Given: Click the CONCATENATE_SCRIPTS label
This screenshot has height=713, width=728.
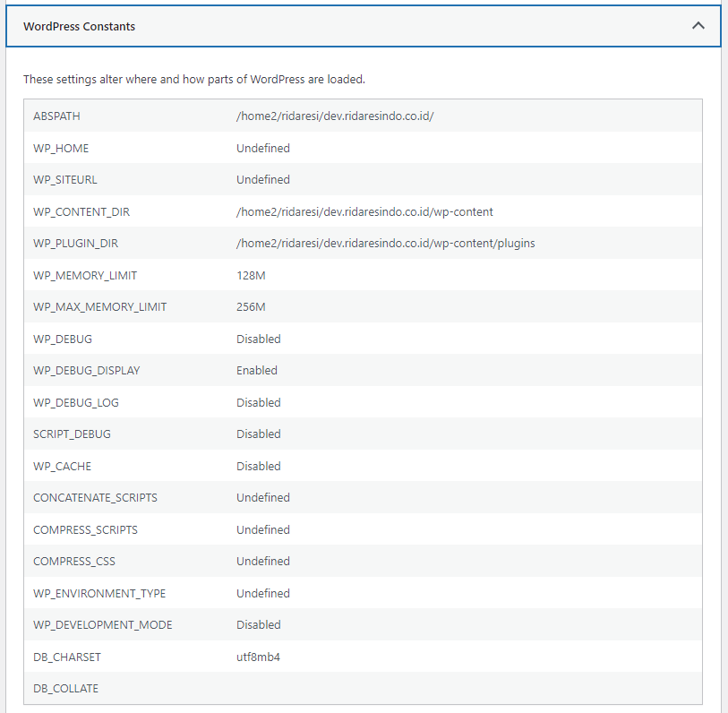Looking at the screenshot, I should (95, 498).
